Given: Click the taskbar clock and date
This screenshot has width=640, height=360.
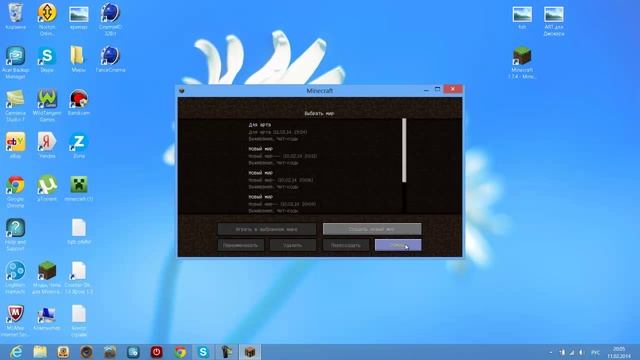Looking at the screenshot, I should coord(619,352).
